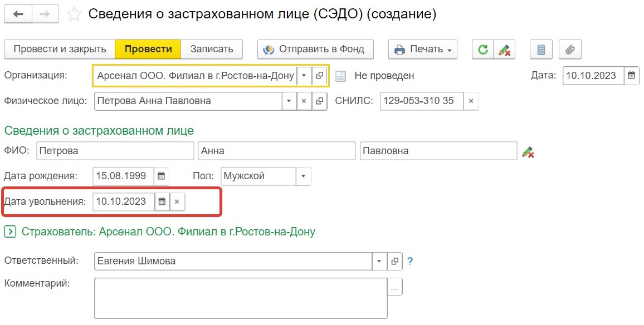Open calendar for document date field
Viewport: 644px width, 325px height.
(631, 76)
